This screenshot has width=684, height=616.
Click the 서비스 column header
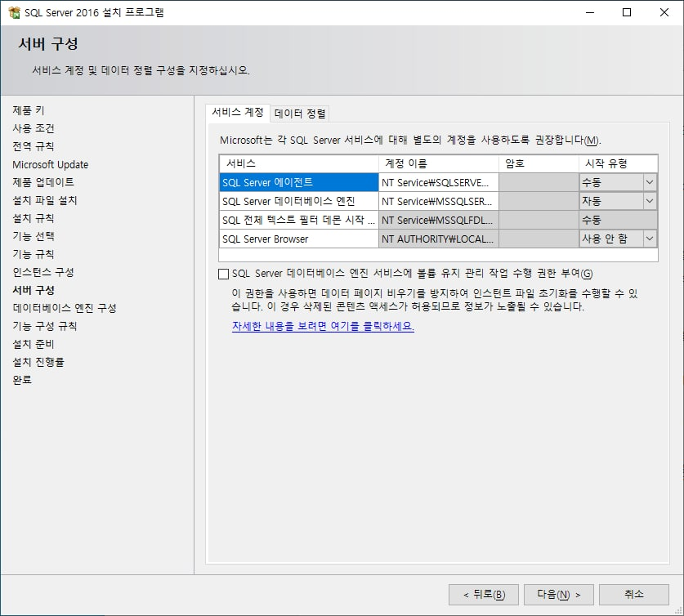point(299,163)
